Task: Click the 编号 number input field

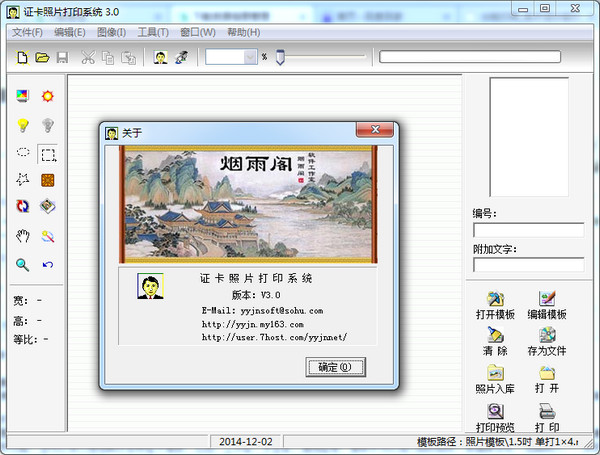Action: tap(528, 230)
